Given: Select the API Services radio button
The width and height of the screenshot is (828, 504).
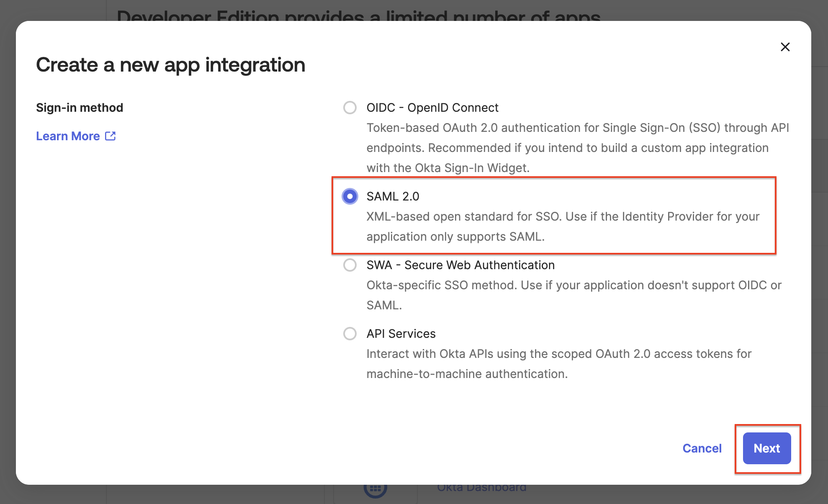Looking at the screenshot, I should [x=350, y=334].
